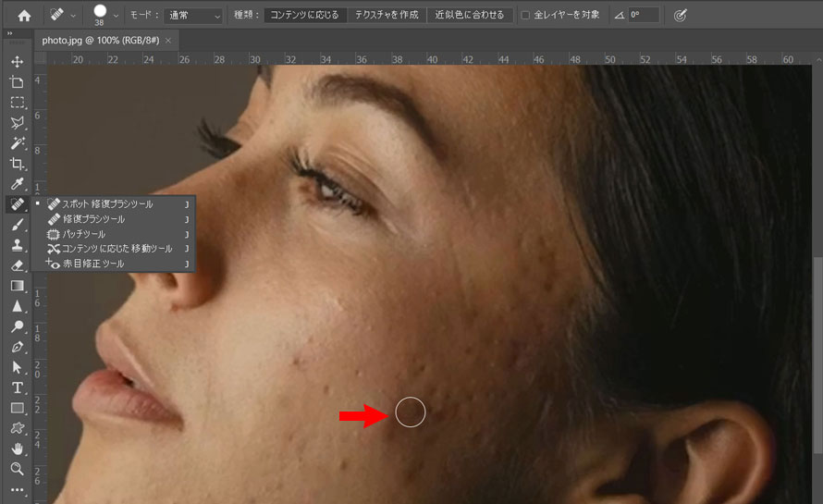
Task: Select the Clone Stamp tool
Action: (x=17, y=245)
